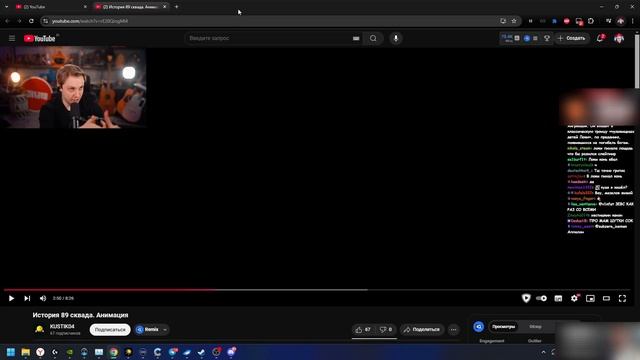The height and width of the screenshot is (360, 640).
Task: Open File Explorer from the taskbar
Action: coord(25,352)
